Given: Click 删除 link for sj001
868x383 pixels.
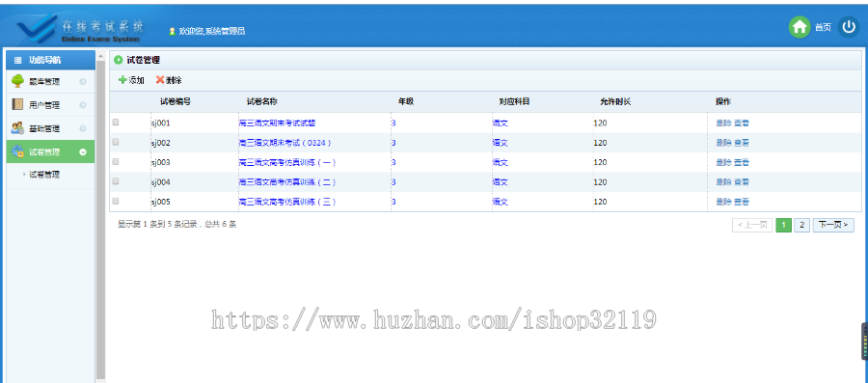Looking at the screenshot, I should 723,123.
